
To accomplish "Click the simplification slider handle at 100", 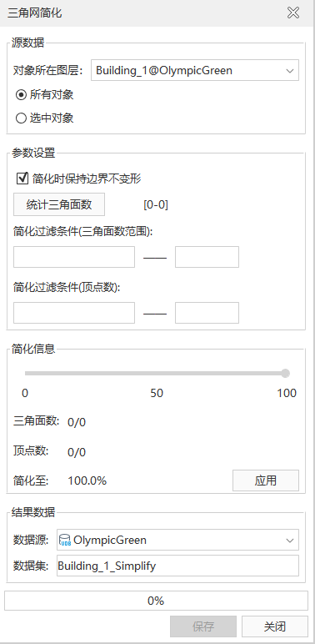I will 286,374.
